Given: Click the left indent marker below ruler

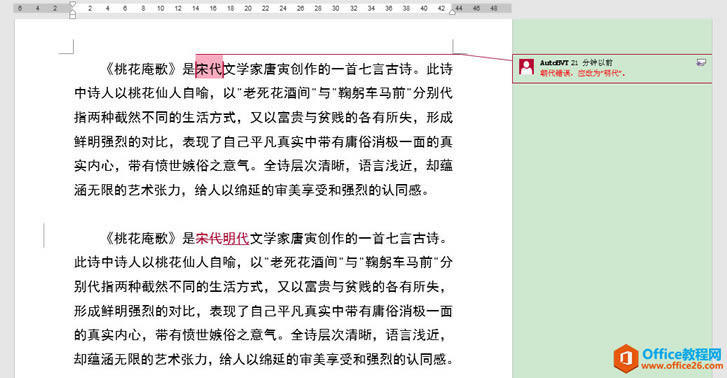Looking at the screenshot, I should pyautogui.click(x=72, y=15).
